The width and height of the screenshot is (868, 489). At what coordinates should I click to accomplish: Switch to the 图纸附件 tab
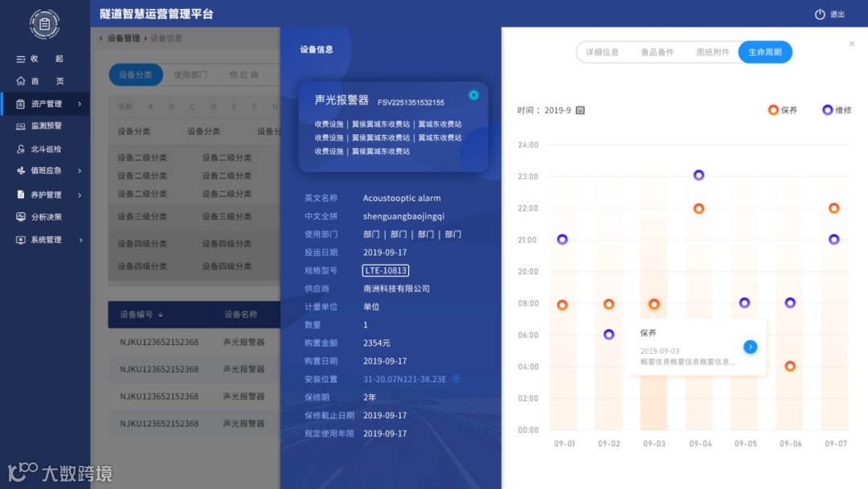point(712,52)
